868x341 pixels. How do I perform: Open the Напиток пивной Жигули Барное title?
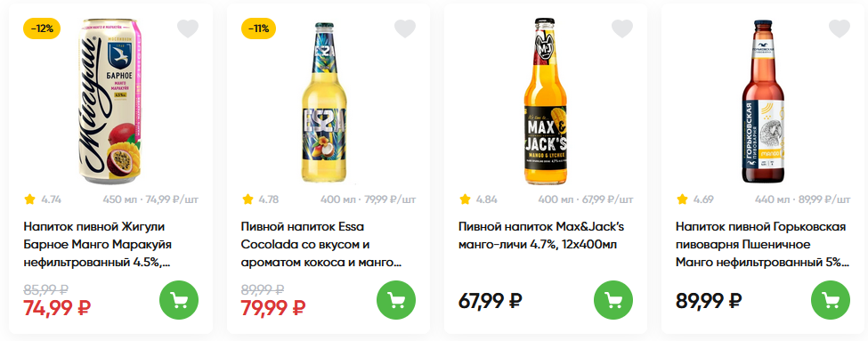click(97, 244)
